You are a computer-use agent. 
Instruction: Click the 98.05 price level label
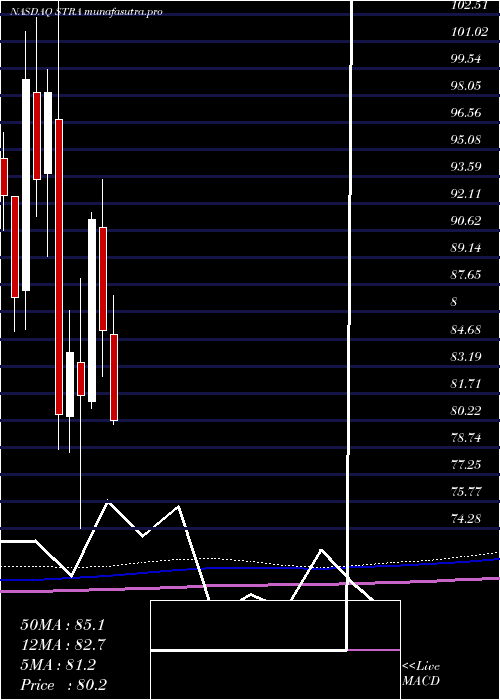coord(467,86)
